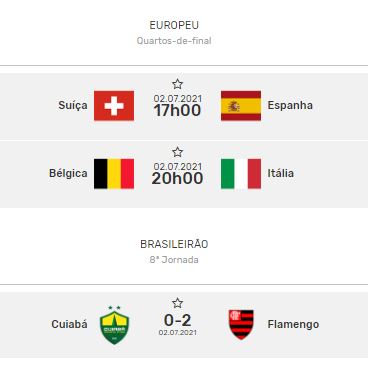The image size is (368, 366).
Task: Open the 17h00 match kickoff time
Action: (x=177, y=110)
